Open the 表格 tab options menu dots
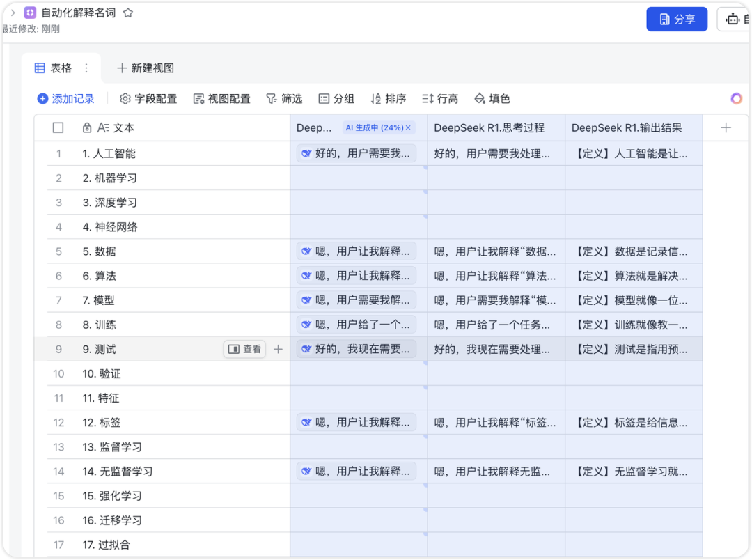Screen dimensions: 752x560 point(86,68)
